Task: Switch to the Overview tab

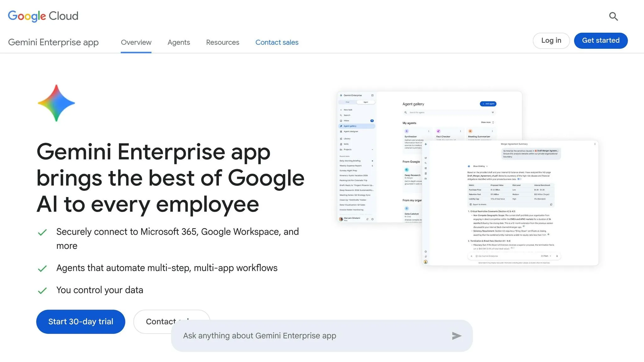Action: (136, 42)
